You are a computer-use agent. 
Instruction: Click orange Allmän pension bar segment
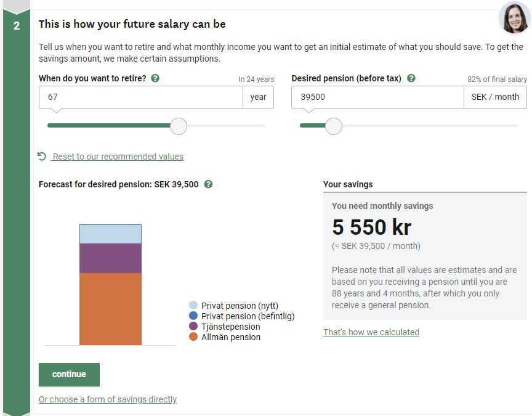(110, 309)
